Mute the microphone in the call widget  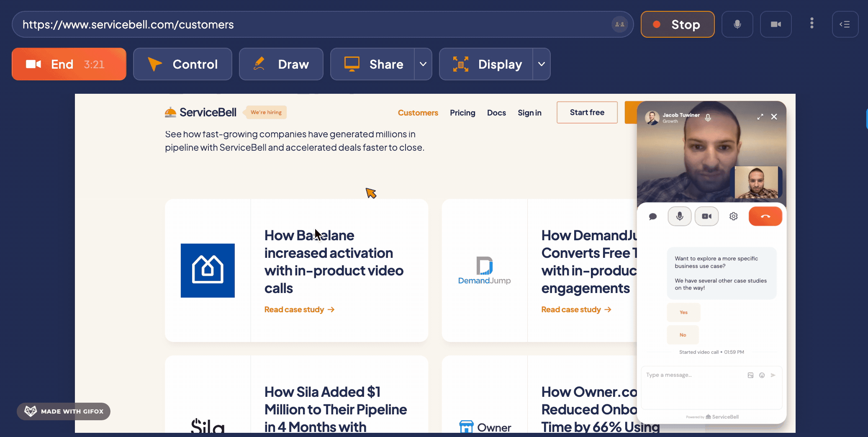(x=679, y=216)
